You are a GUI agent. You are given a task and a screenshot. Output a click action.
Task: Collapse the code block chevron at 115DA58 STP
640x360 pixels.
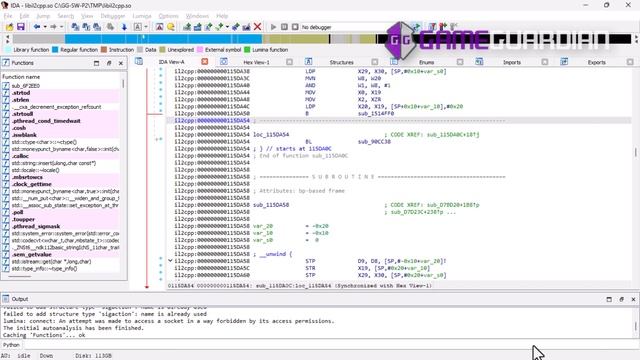pyautogui.click(x=170, y=260)
